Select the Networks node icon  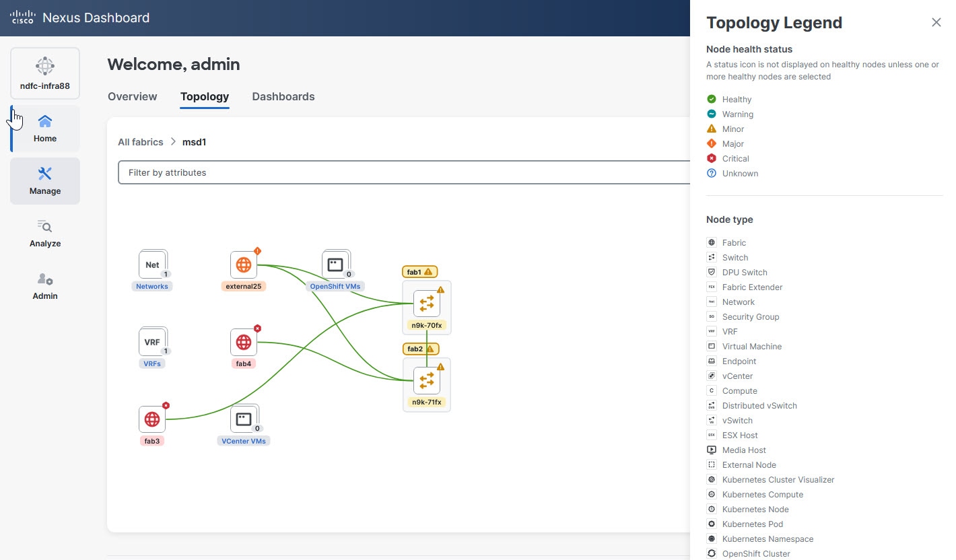[x=153, y=265]
